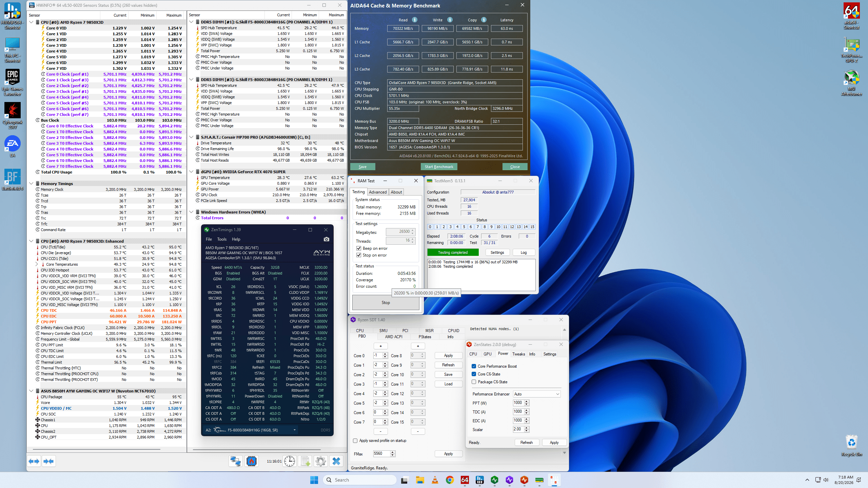Open the File menu in ZenTimings
The width and height of the screenshot is (868, 488).
point(209,239)
